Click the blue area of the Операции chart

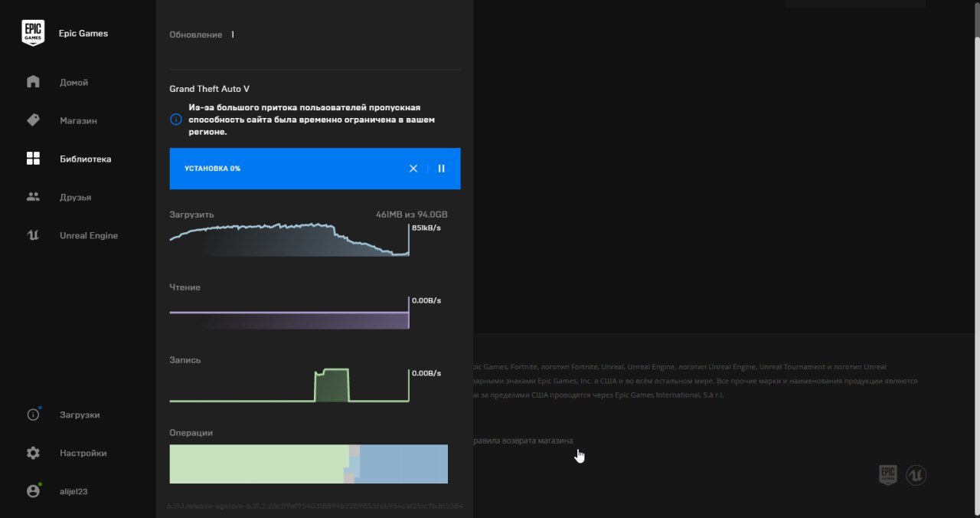[403, 464]
